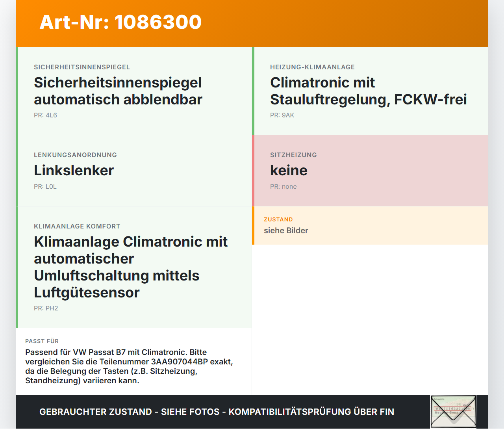Select the Climatronic mit Stauluftregelung, FCKW-frei heading

pos(369,91)
